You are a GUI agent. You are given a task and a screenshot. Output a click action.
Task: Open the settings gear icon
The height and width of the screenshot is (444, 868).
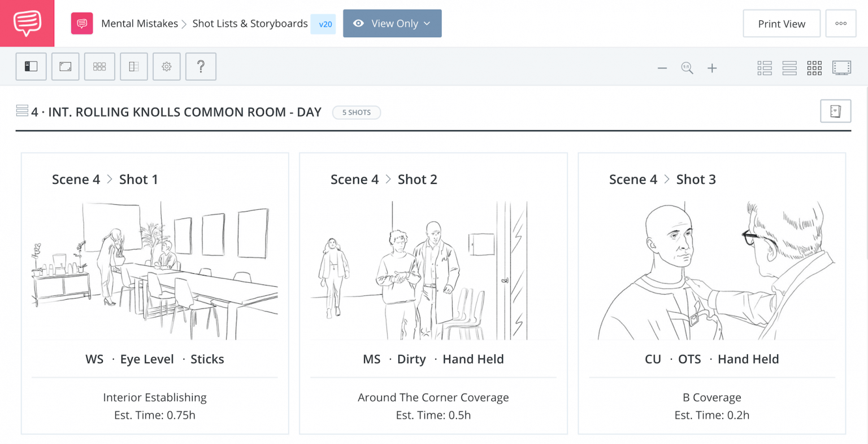(x=167, y=67)
